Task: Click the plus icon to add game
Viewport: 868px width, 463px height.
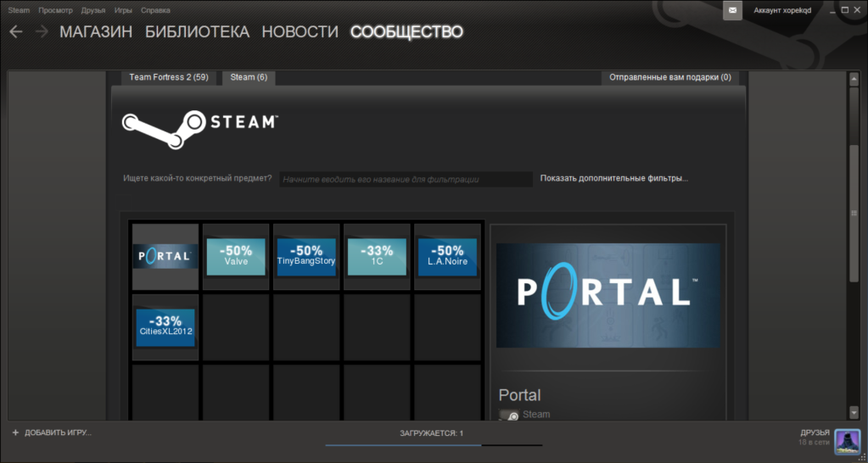Action: tap(15, 432)
